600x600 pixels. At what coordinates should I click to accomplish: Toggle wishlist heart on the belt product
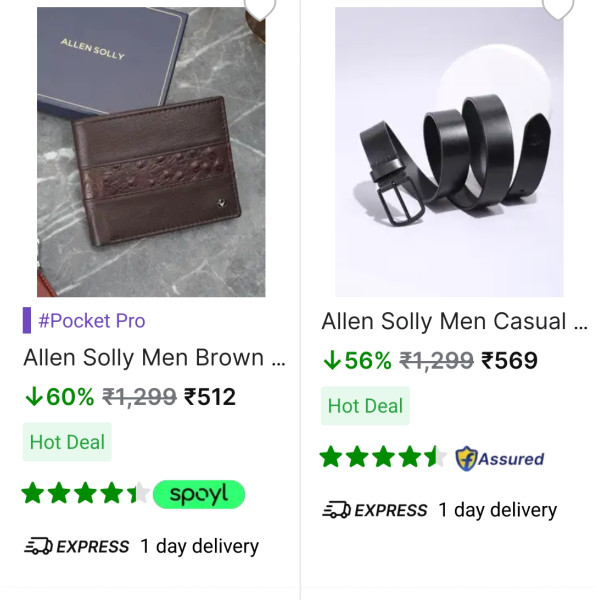(x=559, y=8)
